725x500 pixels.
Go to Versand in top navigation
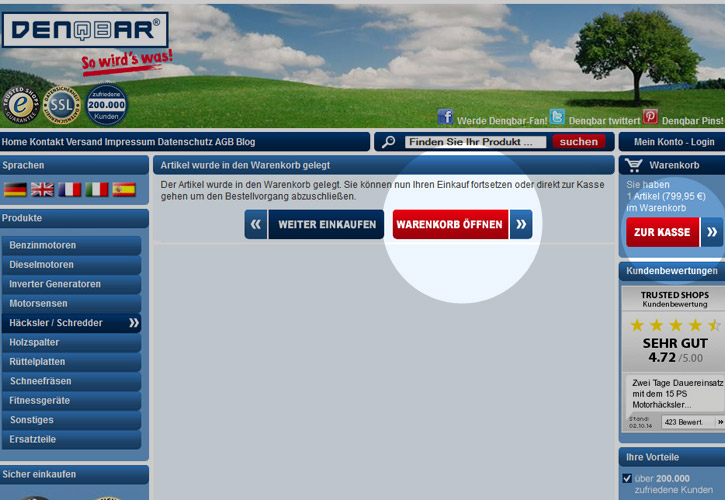click(86, 142)
